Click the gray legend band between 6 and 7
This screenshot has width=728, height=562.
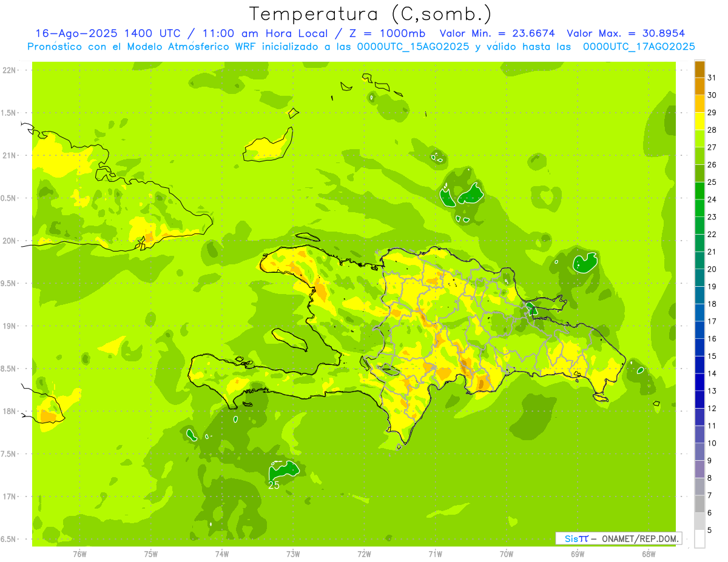pos(699,504)
